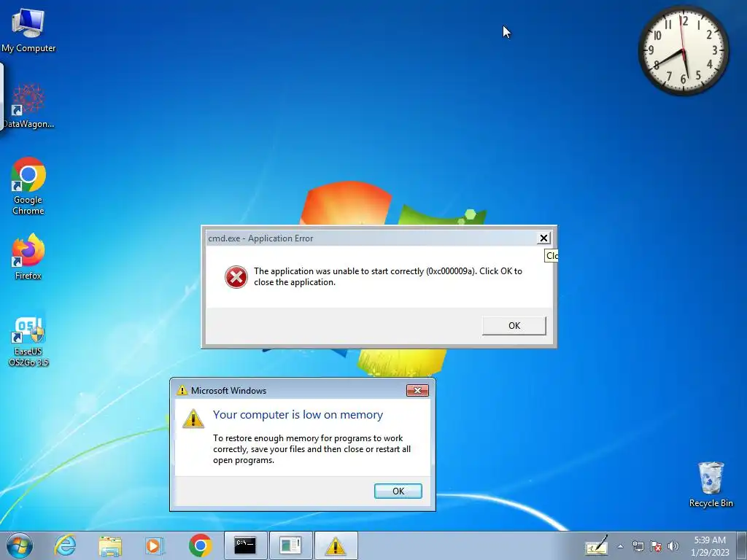
Task: Switch to Chrome on the taskbar
Action: tap(200, 545)
